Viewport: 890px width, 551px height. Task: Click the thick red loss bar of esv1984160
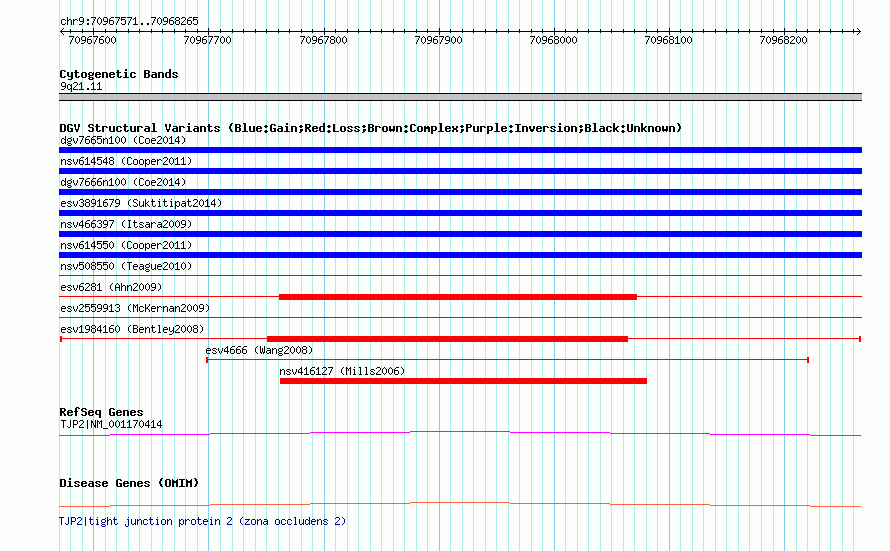tap(447, 339)
